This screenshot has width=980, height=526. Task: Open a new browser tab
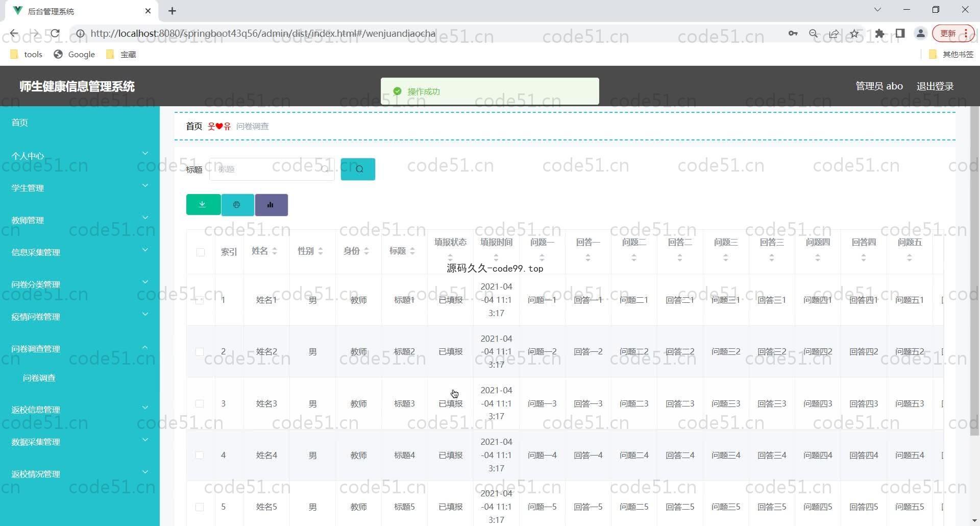(172, 11)
